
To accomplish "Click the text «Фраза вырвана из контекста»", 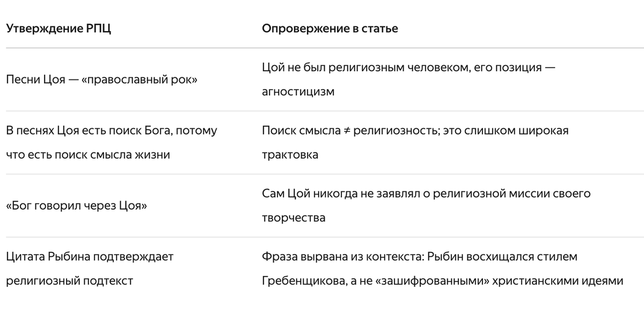I will coord(343,256).
